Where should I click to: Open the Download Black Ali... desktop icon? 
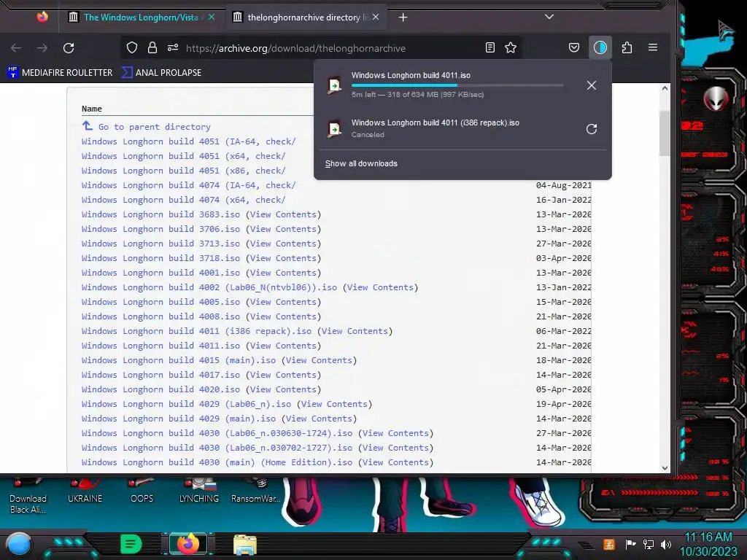pos(28,497)
